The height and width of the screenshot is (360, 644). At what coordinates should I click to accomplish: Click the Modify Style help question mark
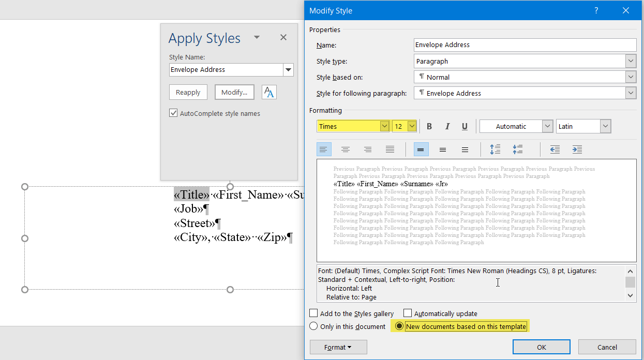(x=596, y=10)
